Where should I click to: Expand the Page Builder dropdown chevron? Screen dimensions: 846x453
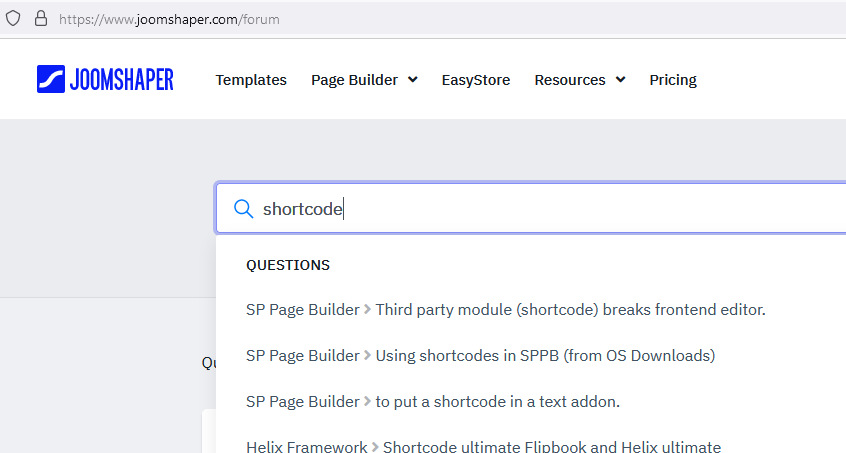click(413, 80)
